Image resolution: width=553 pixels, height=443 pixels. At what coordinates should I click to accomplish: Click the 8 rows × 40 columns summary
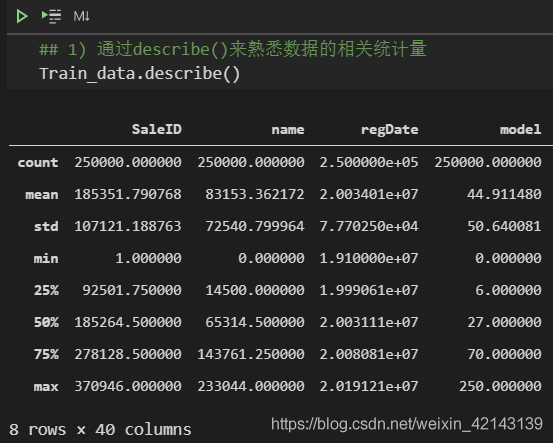coord(100,430)
